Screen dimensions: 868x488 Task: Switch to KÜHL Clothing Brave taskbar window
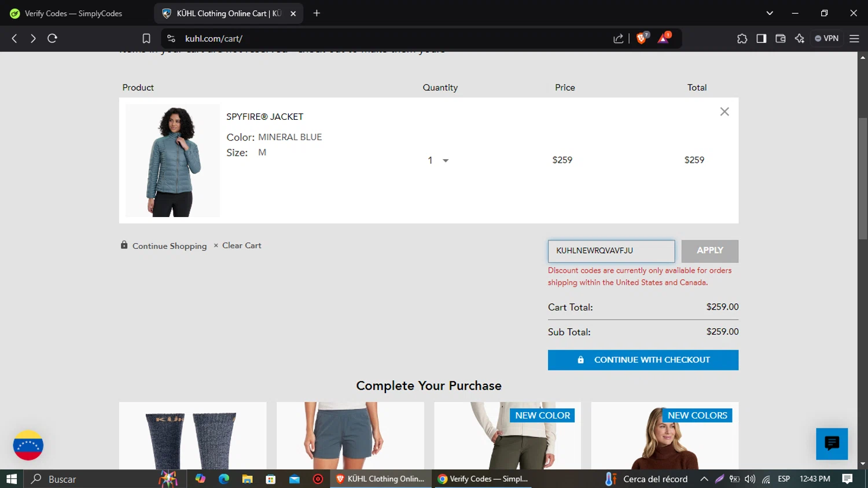click(381, 479)
